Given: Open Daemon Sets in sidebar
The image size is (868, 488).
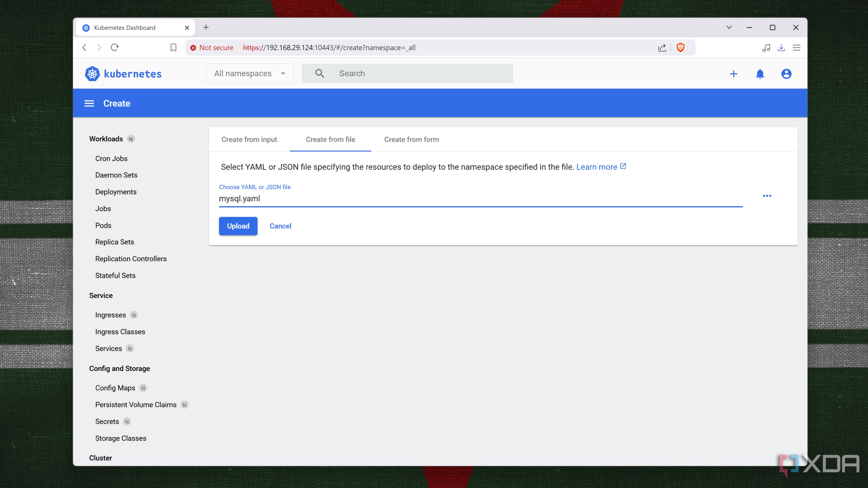Looking at the screenshot, I should coord(116,175).
